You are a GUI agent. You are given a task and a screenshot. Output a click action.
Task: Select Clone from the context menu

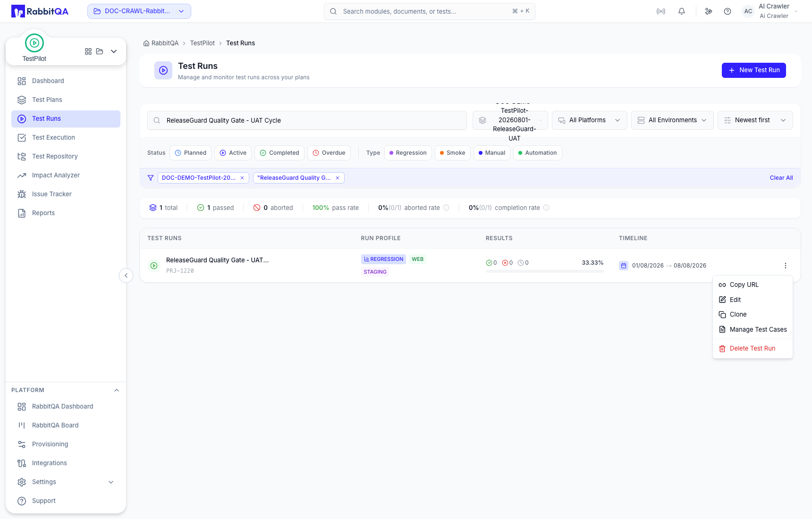click(753, 315)
